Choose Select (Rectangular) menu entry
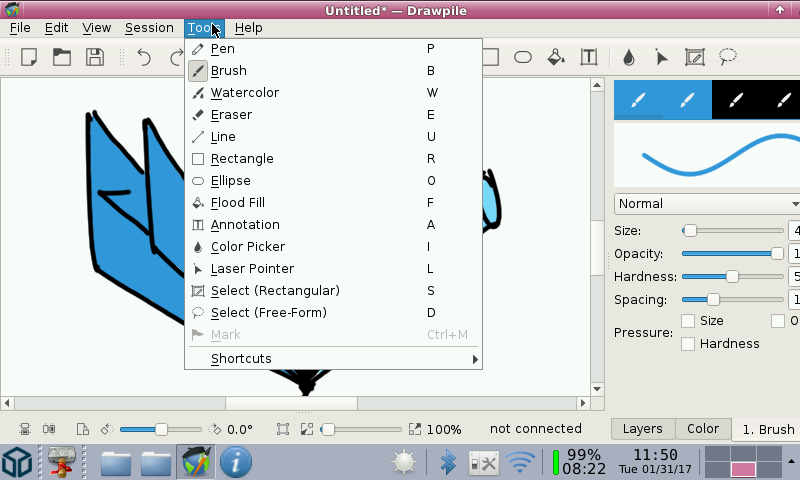Screen dimensions: 800x480 275,291
